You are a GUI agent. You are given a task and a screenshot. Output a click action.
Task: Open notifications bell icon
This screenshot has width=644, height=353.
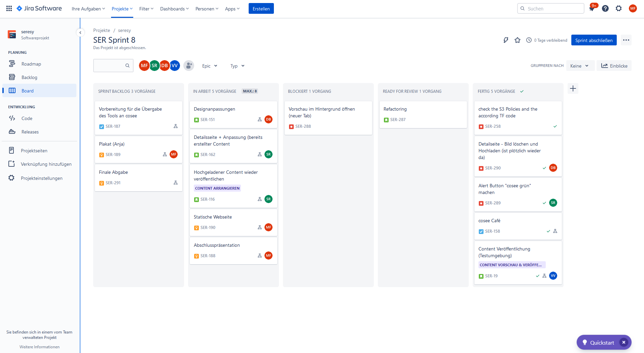coord(592,9)
